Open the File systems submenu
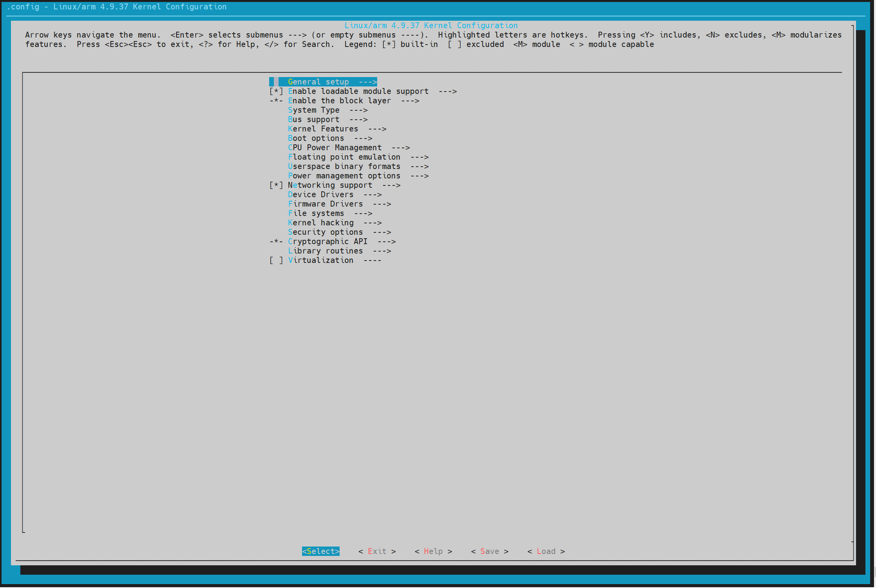This screenshot has height=588, width=876. tap(315, 213)
